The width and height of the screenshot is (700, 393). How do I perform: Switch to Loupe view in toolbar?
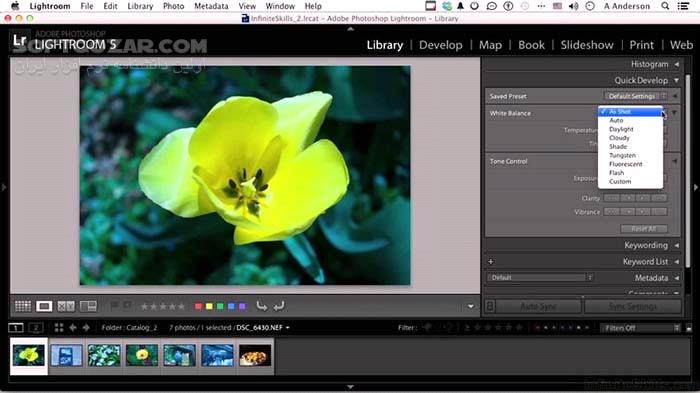[44, 306]
